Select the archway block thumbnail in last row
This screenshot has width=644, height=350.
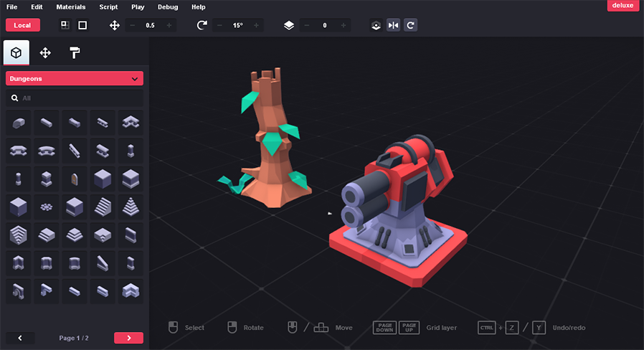(x=18, y=291)
